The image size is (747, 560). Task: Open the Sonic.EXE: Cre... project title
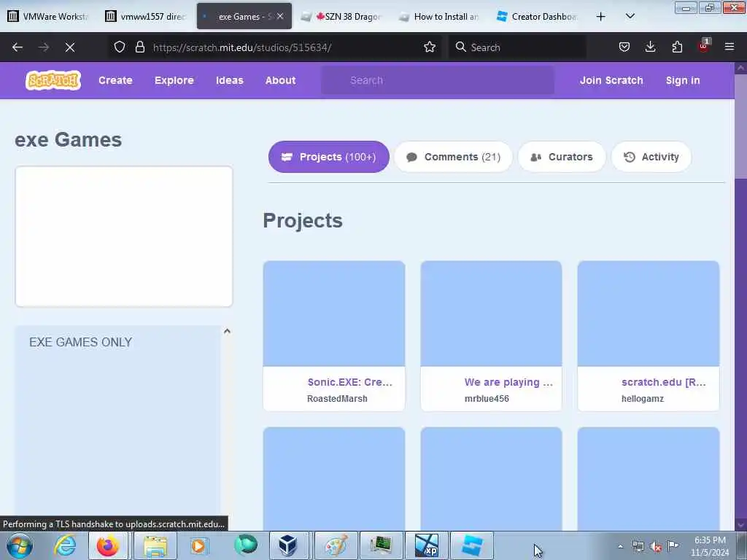tap(349, 382)
